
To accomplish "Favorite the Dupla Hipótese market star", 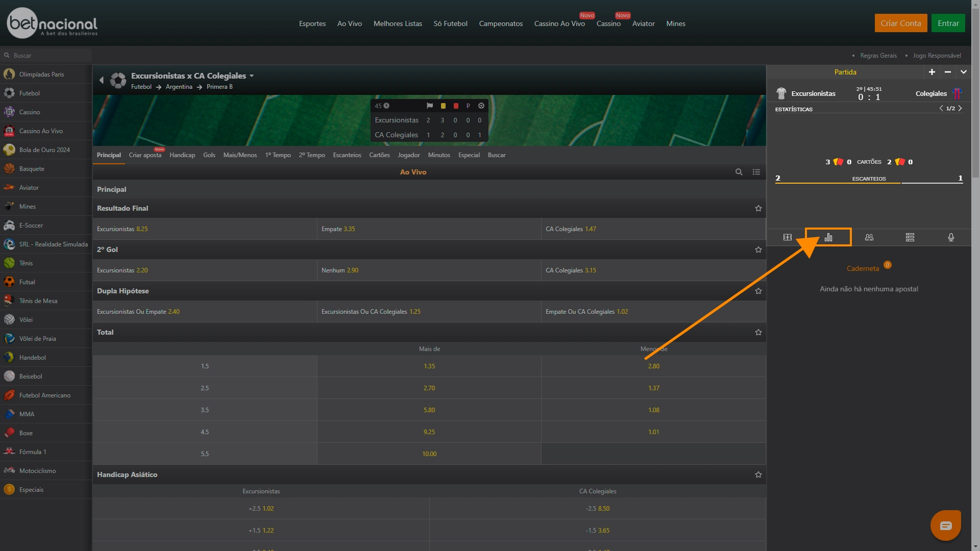I will [758, 291].
